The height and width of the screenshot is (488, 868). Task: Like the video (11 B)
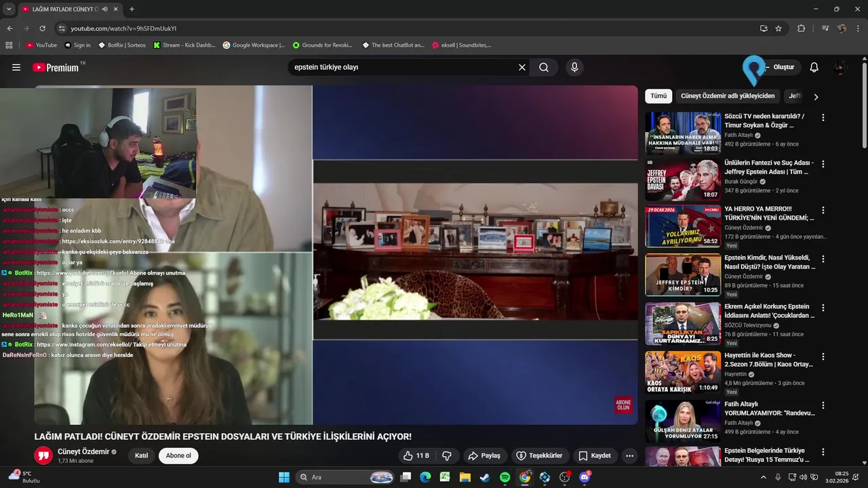coord(416,455)
